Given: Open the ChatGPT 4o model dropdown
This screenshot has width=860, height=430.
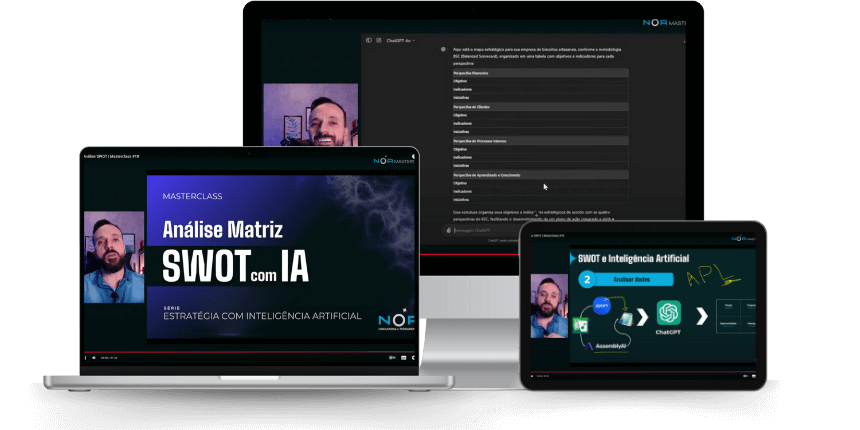Looking at the screenshot, I should 400,40.
